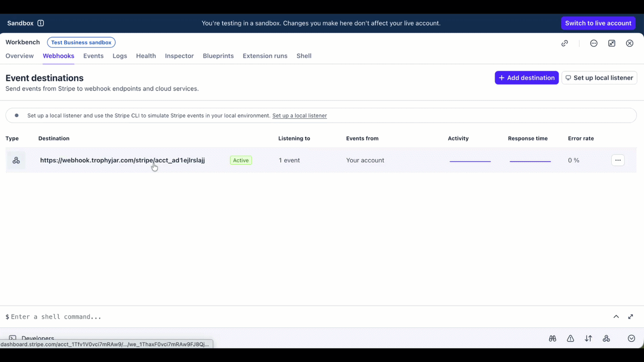Click the binoculars inspector icon in bottom bar
This screenshot has width=644, height=362.
[x=552, y=338]
